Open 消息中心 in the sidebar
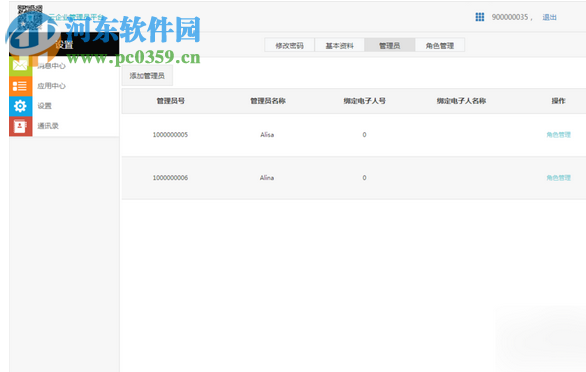586x372 pixels. tap(51, 66)
